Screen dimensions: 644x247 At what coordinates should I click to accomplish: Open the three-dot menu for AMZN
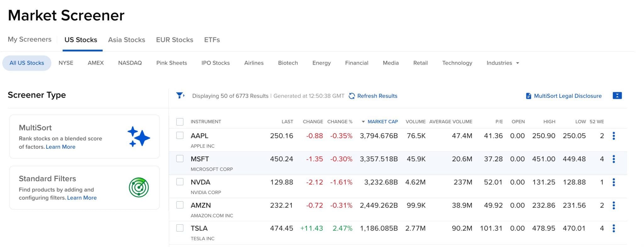(614, 205)
